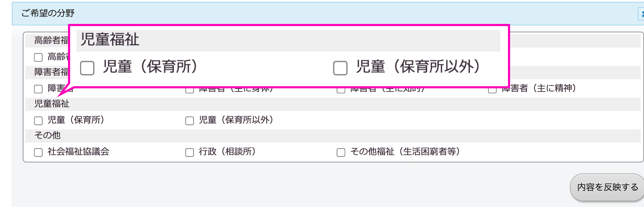
Task: Toggle the その他福祉（生活困窮者等） checkbox
Action: click(x=341, y=152)
